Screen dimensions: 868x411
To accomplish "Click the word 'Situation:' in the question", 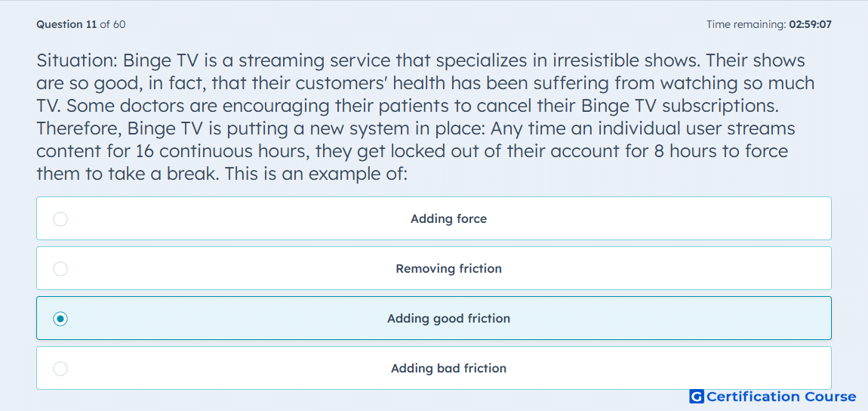I will click(77, 60).
